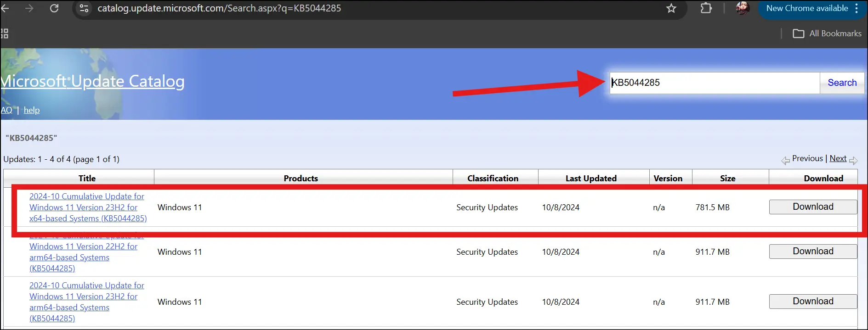Open Chrome's three-dot menu
This screenshot has width=868, height=330.
[857, 8]
